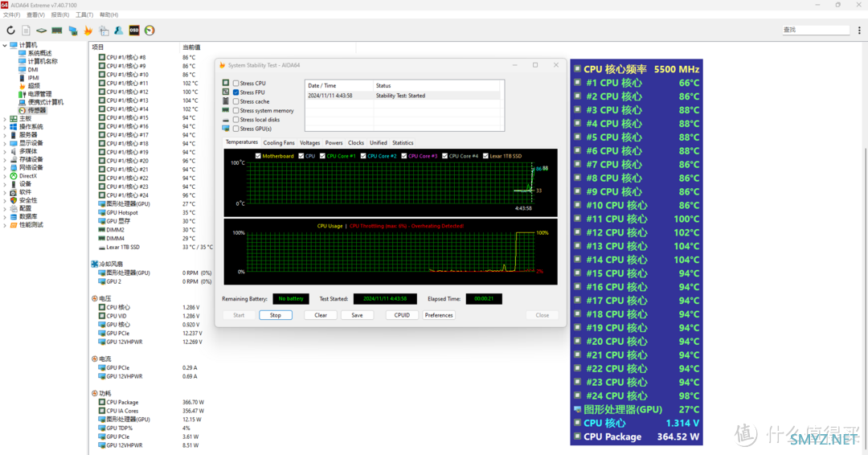Launch stability test via flame toolbar icon
This screenshot has height=455, width=868.
[88, 31]
